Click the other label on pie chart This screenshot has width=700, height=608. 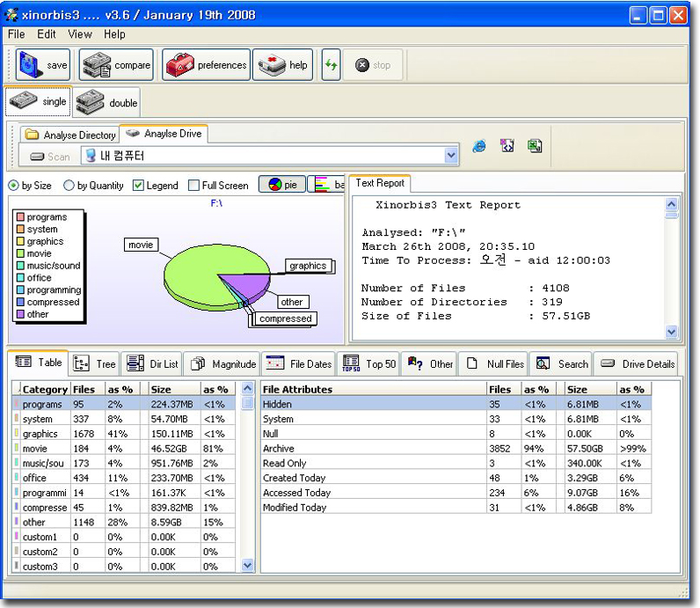click(x=292, y=302)
